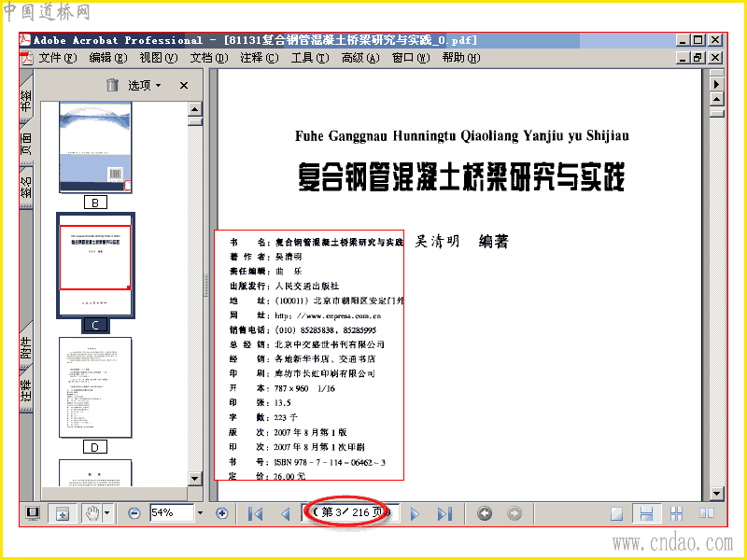Open the 文件(F) menu
Viewport: 747px width, 560px height.
tap(58, 58)
